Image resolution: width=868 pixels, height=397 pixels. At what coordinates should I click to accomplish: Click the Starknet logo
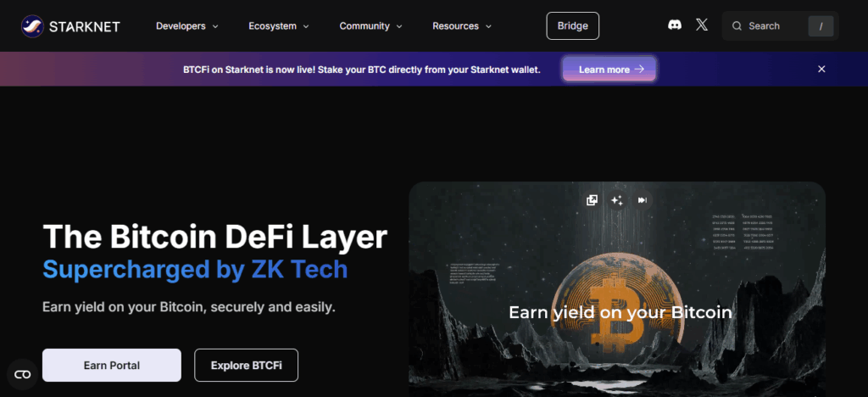tap(70, 26)
